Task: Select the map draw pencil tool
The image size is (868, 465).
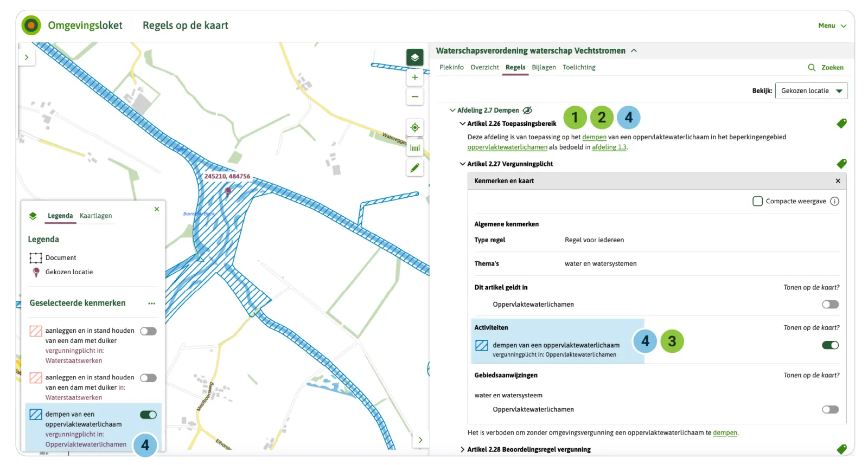Action: point(414,168)
